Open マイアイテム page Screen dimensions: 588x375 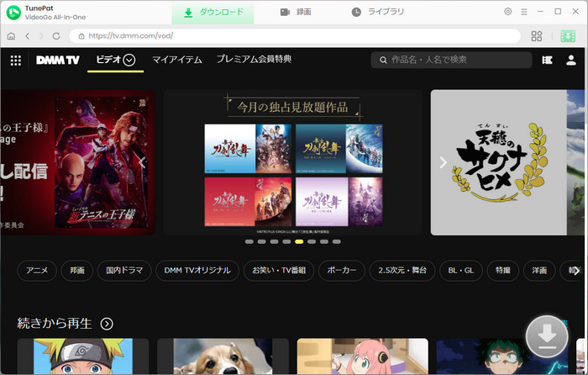click(177, 60)
